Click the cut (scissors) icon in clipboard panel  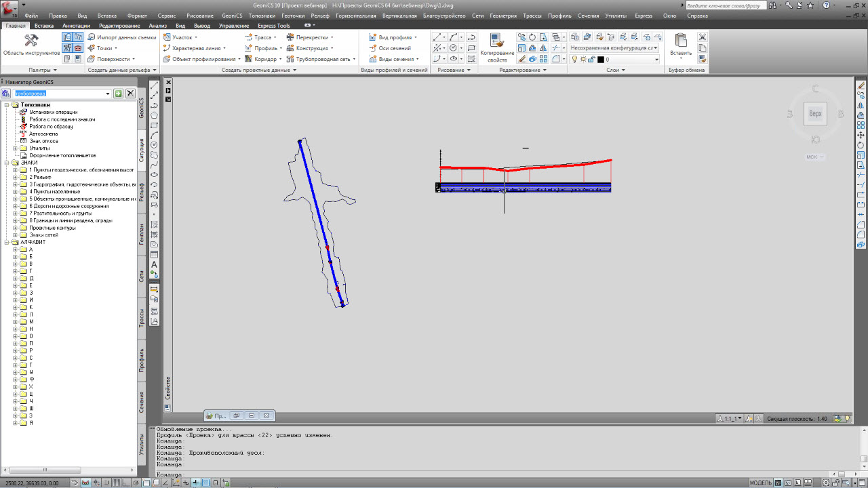coord(703,37)
